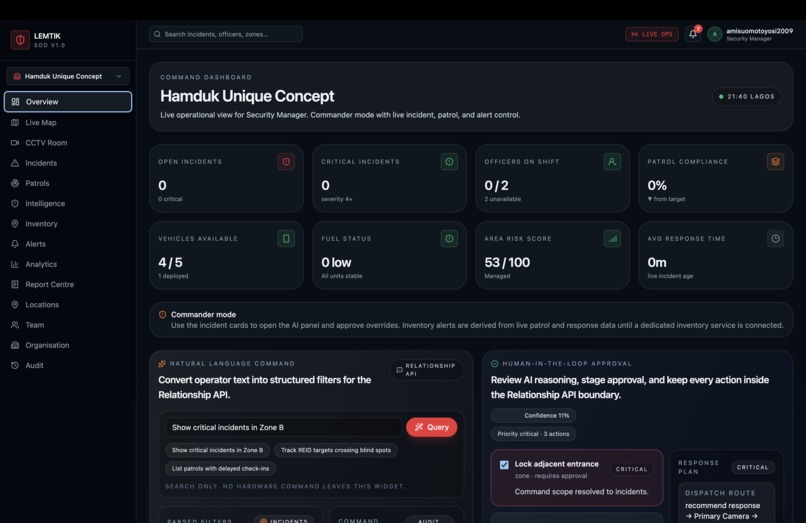Click the amisuomotoyosi2009 username
The image size is (806, 523).
click(x=759, y=31)
